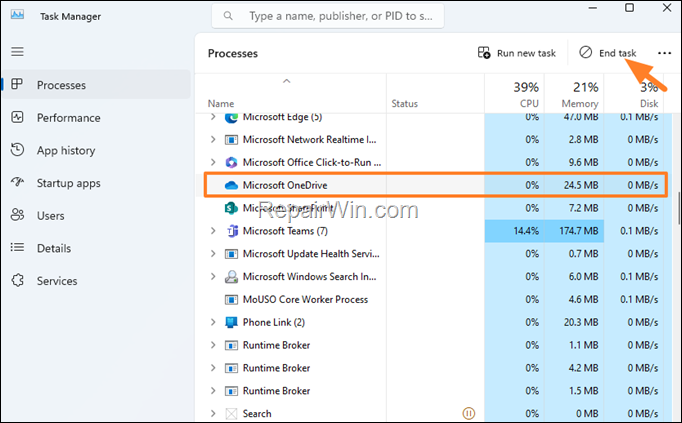This screenshot has width=682, height=423.
Task: Sort by the CPU column header
Action: tap(515, 93)
